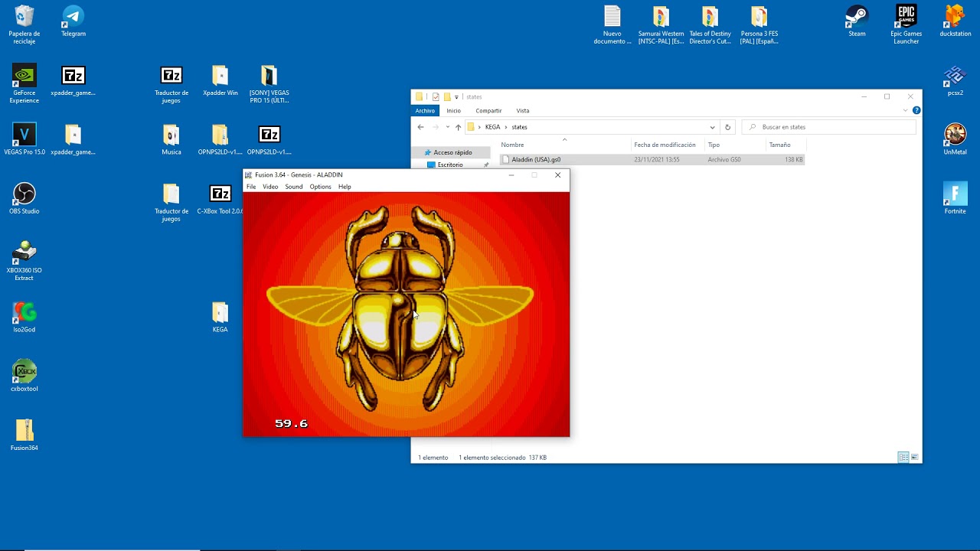Select the Papelera de reciclaje icon
980x551 pixels.
[x=24, y=24]
